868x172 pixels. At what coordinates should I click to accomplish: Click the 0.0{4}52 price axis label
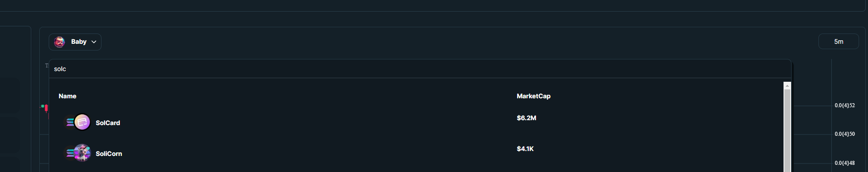coord(845,105)
